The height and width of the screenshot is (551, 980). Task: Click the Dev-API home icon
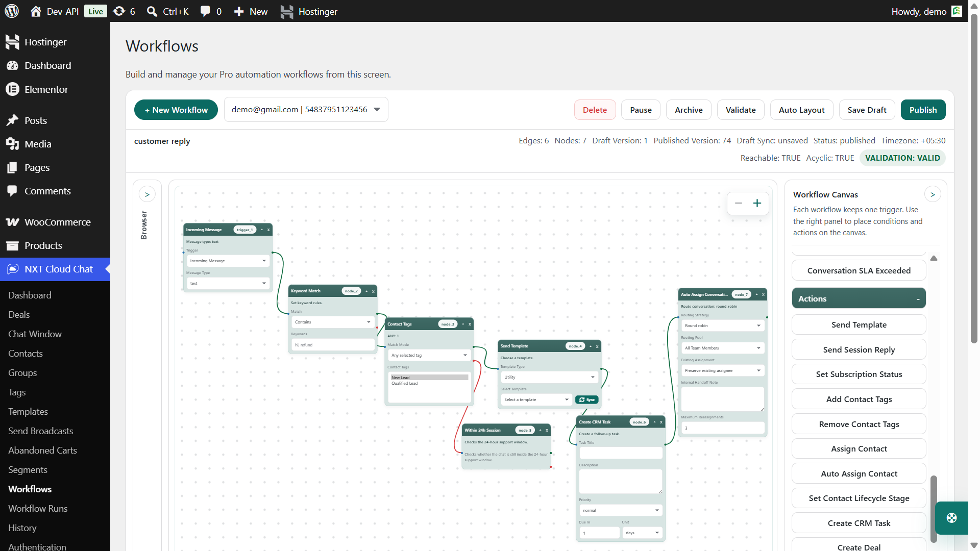[x=36, y=11]
